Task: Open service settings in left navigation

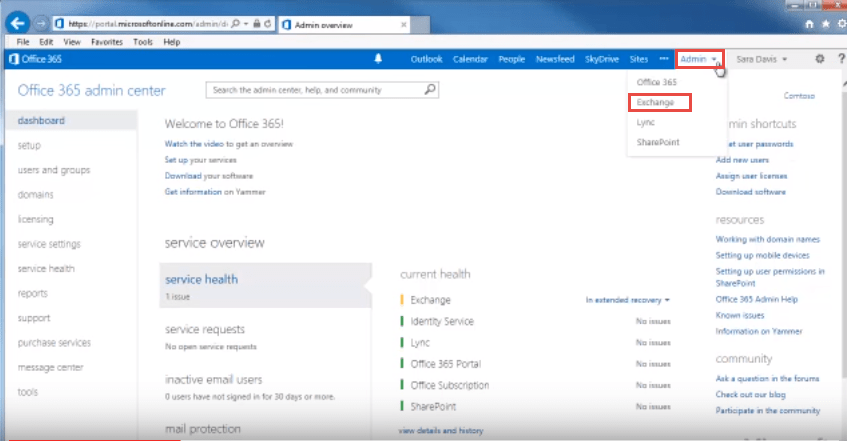Action: click(49, 244)
